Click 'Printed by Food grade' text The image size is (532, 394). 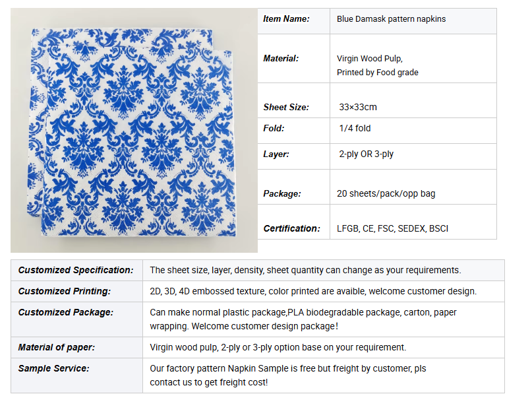coord(377,73)
